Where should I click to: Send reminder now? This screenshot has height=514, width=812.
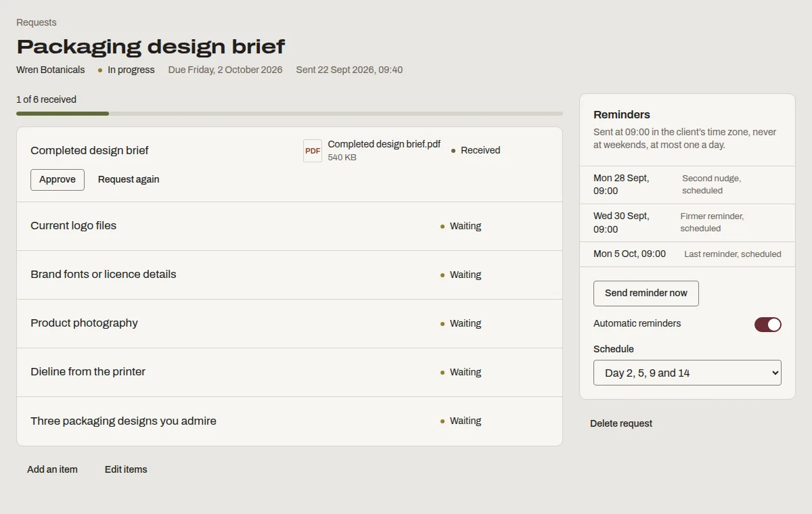[x=646, y=294]
